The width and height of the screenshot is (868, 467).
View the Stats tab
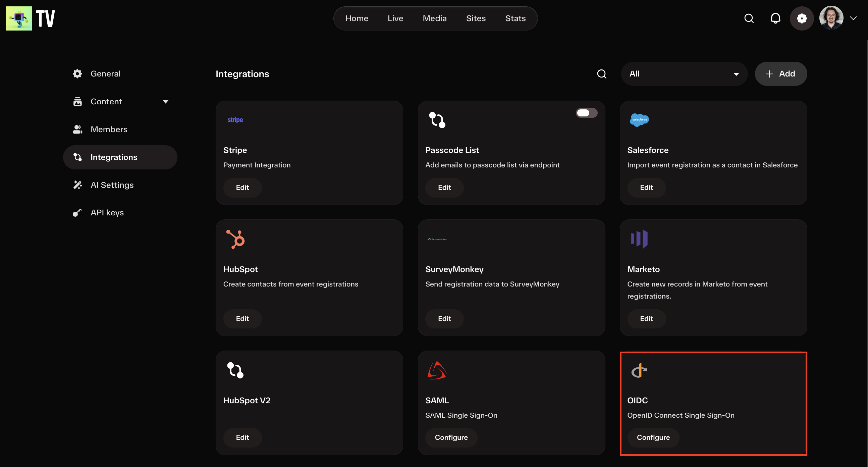515,18
